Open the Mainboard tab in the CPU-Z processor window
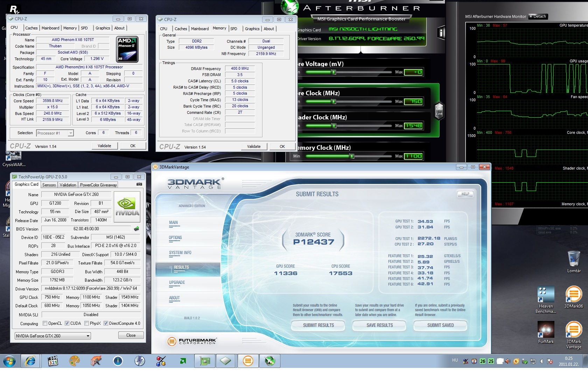588x377 pixels. click(x=50, y=28)
